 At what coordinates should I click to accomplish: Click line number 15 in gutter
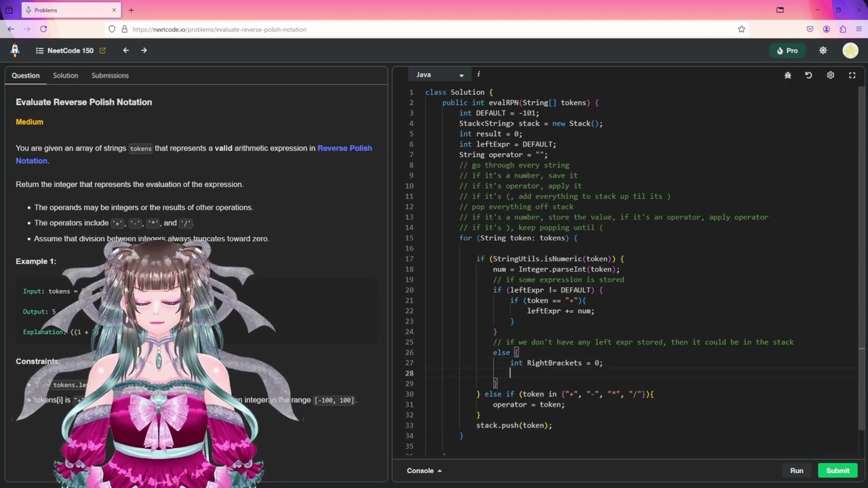tap(410, 238)
